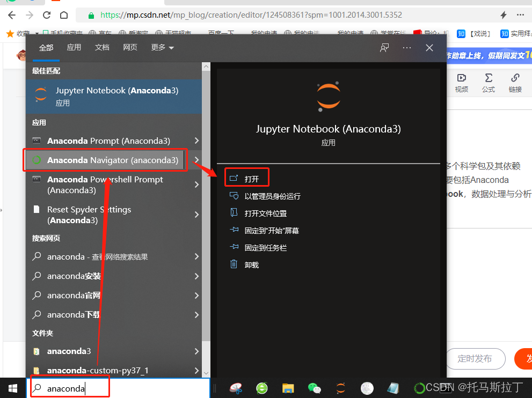Expand the anaconda3 folder arrow
Image resolution: width=532 pixels, height=398 pixels.
pos(197,351)
